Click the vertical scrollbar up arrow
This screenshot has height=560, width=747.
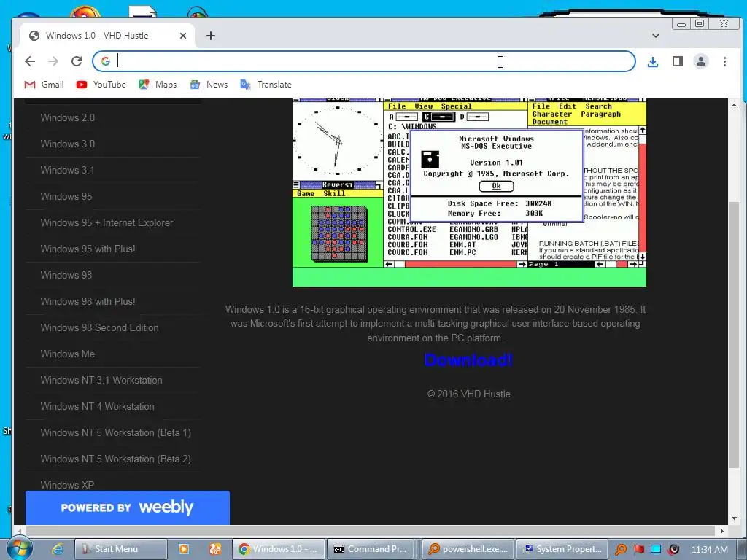click(x=734, y=105)
